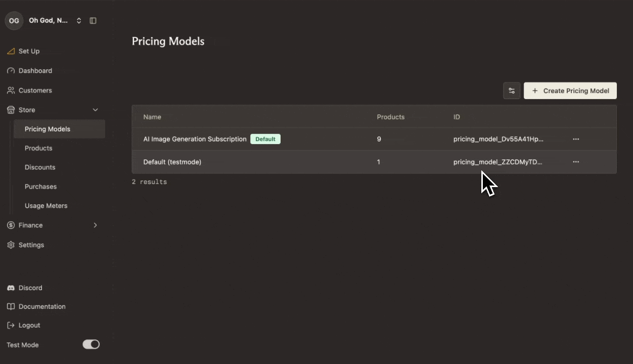Collapse the Store section chevron
Image resolution: width=633 pixels, height=364 pixels.
(x=95, y=110)
